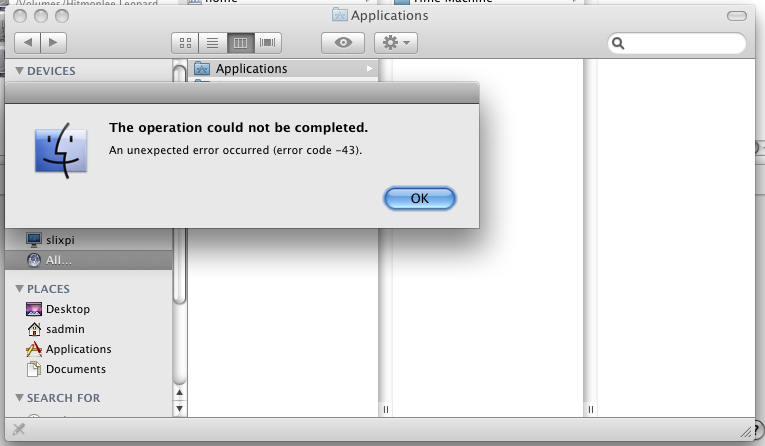Click the first column width handle

tap(385, 409)
